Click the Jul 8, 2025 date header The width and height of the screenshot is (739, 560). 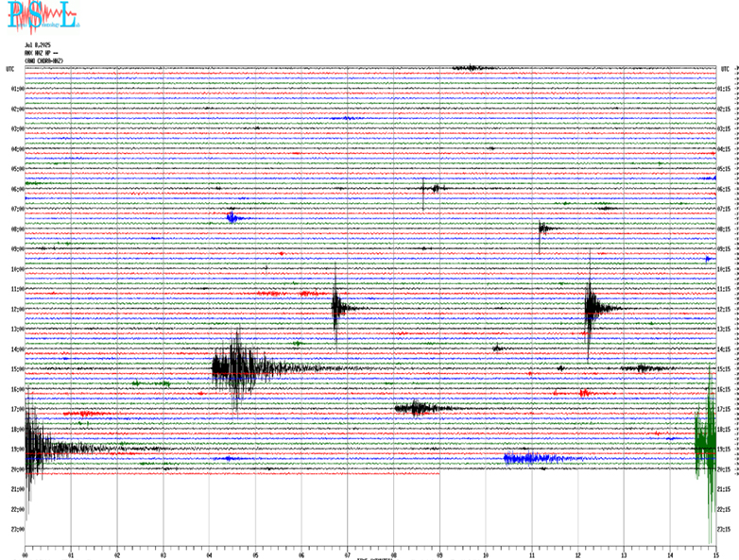point(38,46)
